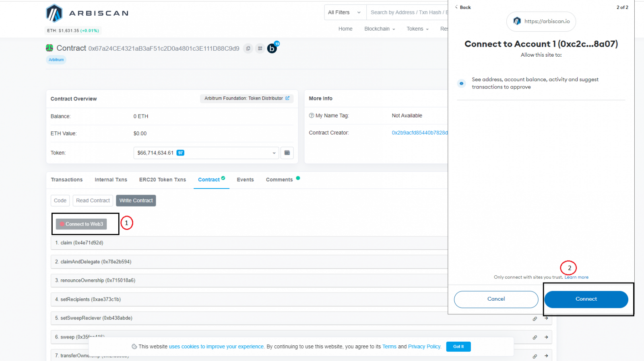Go to the Home menu
Screen dimensions: 644x361
point(345,29)
